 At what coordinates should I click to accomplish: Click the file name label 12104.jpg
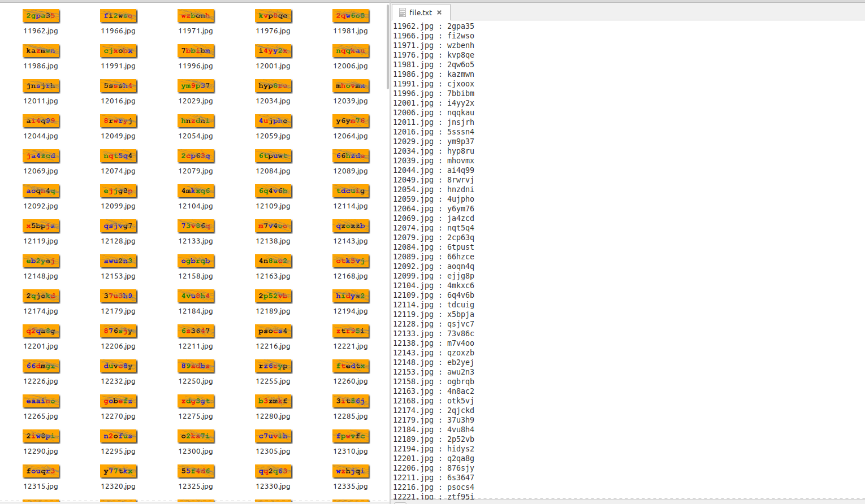click(x=196, y=206)
